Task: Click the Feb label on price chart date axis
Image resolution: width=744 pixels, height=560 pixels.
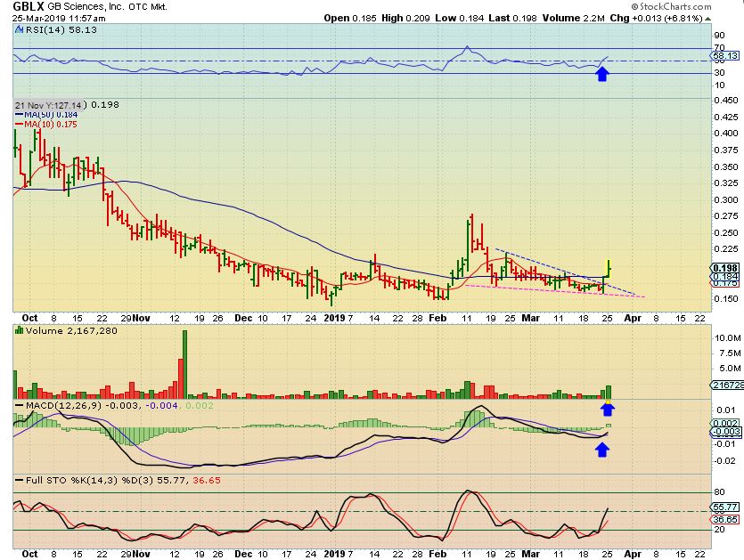Action: click(437, 318)
